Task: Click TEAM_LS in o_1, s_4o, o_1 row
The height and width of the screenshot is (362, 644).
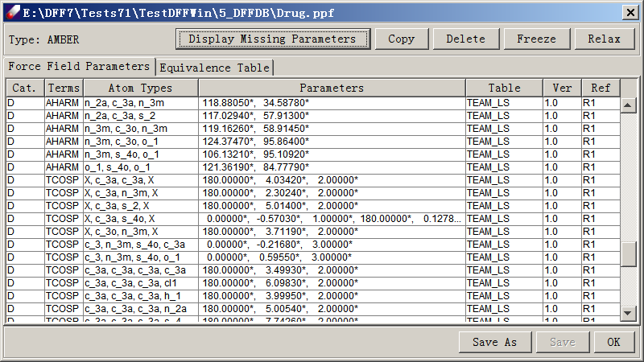Action: point(505,167)
